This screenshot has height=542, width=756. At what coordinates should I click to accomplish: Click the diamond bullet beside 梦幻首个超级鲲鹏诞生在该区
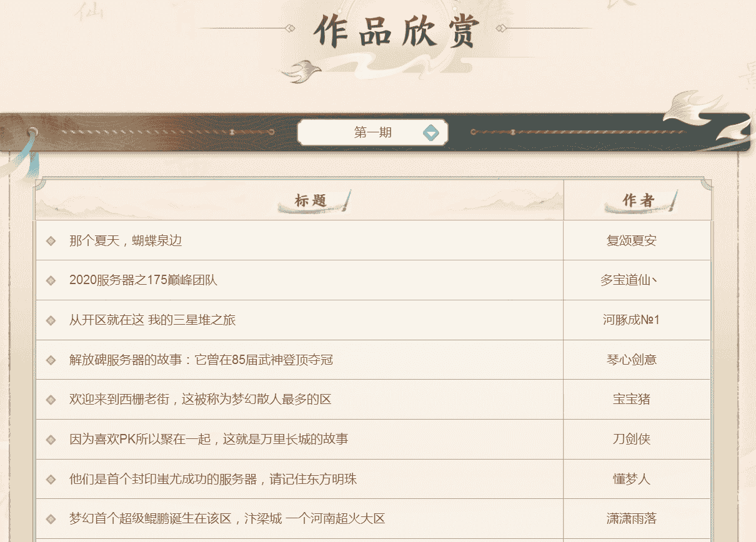coord(50,520)
